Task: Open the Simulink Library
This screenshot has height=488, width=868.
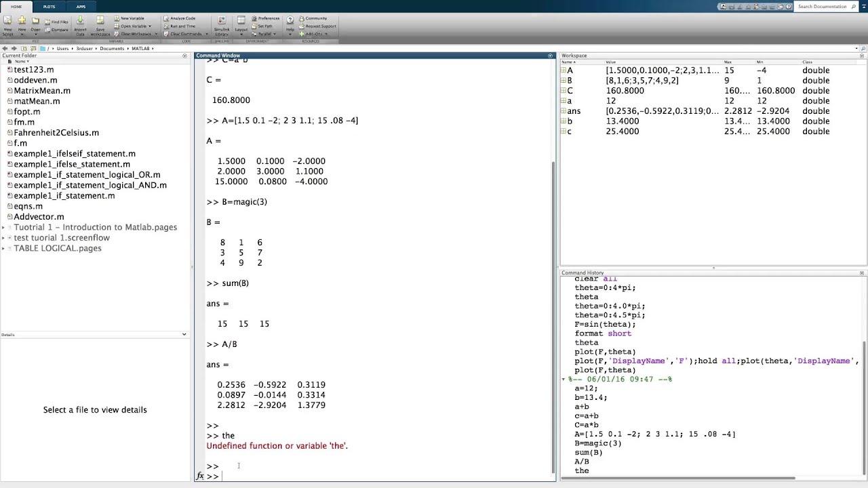Action: (222, 24)
